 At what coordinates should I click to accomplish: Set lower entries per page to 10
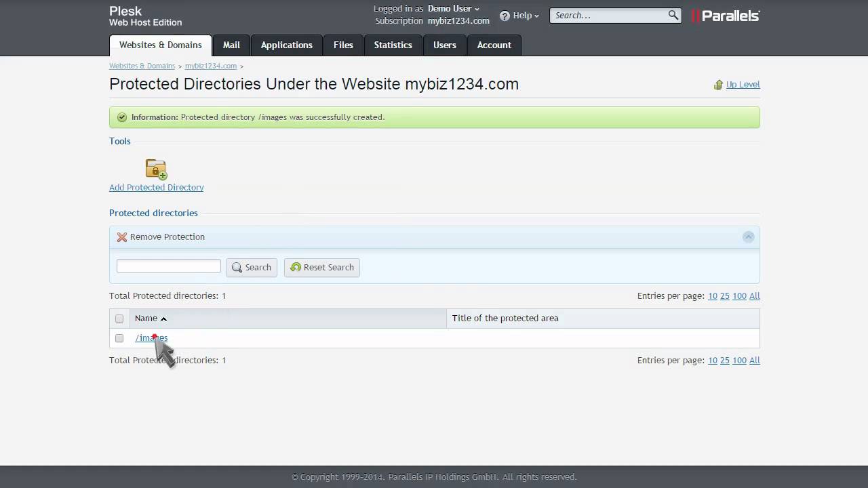pos(713,361)
